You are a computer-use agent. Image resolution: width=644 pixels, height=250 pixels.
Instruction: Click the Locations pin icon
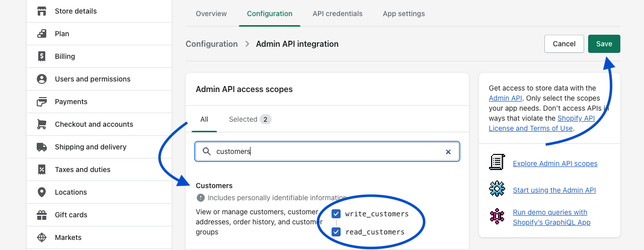pos(42,192)
